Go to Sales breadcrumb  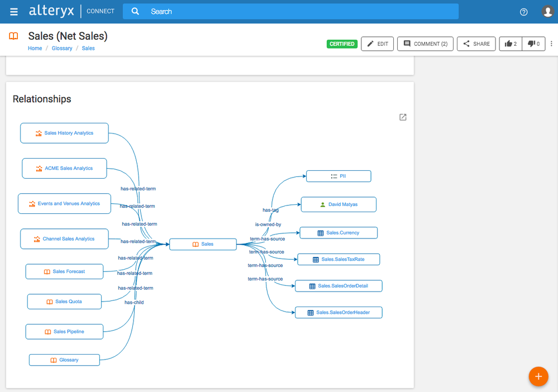(88, 49)
